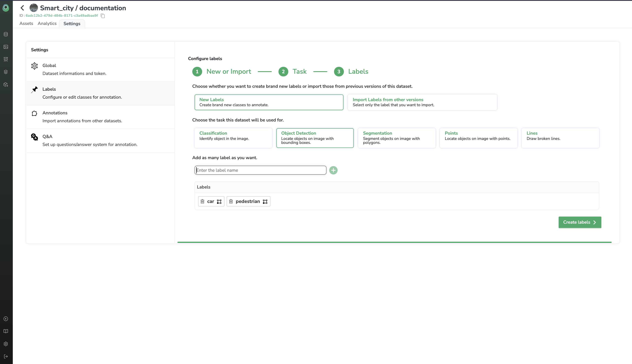Open the datalake database icon in sidebar

[x=6, y=34]
